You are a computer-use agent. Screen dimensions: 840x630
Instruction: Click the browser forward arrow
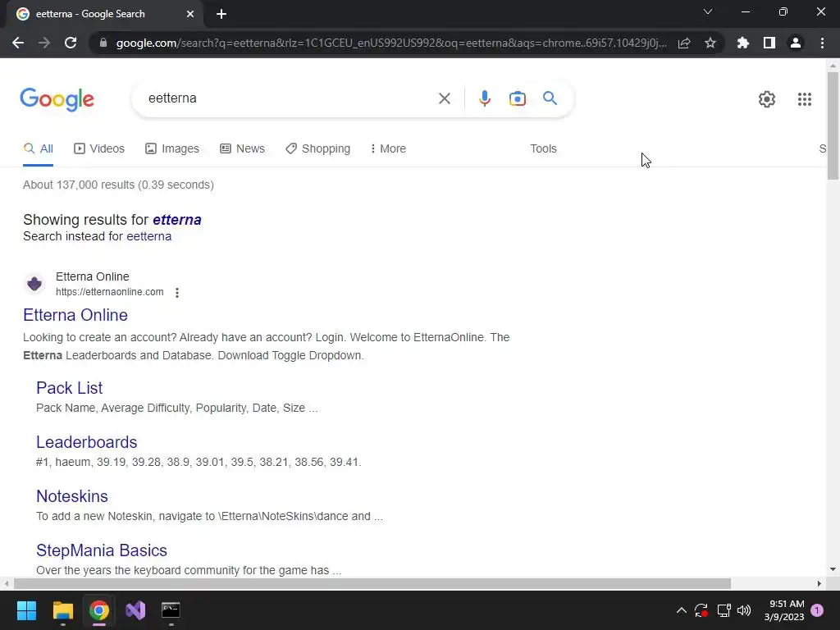point(44,43)
